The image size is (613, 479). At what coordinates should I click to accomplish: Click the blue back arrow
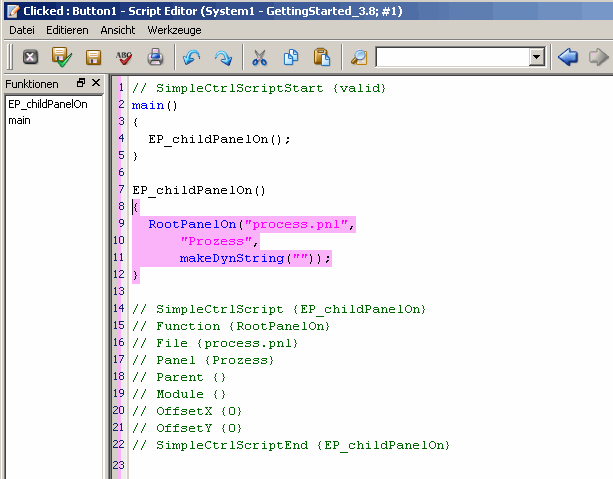pos(568,57)
